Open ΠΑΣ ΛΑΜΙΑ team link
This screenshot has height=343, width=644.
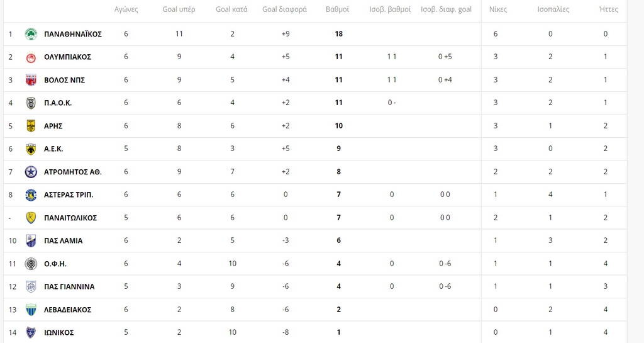(63, 240)
